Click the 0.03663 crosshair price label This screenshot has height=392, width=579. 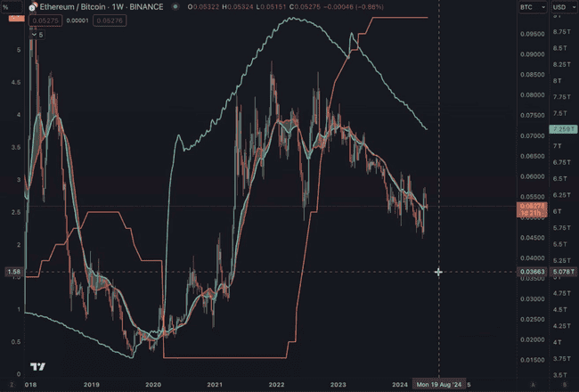pyautogui.click(x=532, y=272)
